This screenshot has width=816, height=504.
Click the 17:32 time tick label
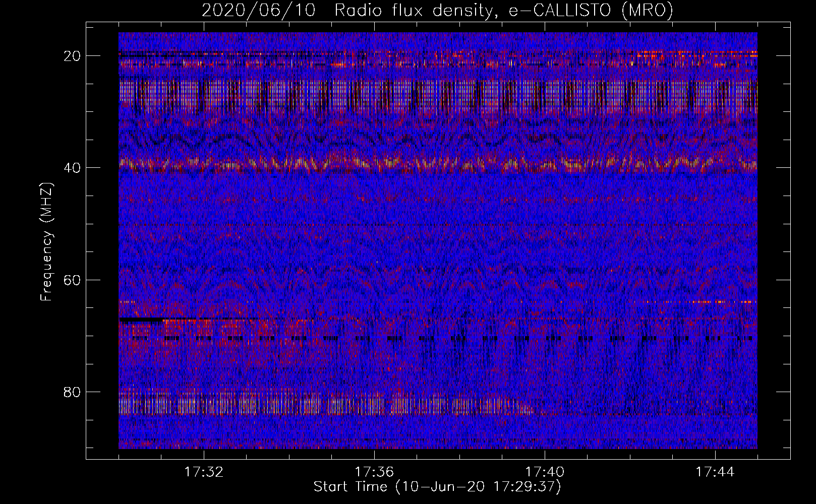pos(204,472)
